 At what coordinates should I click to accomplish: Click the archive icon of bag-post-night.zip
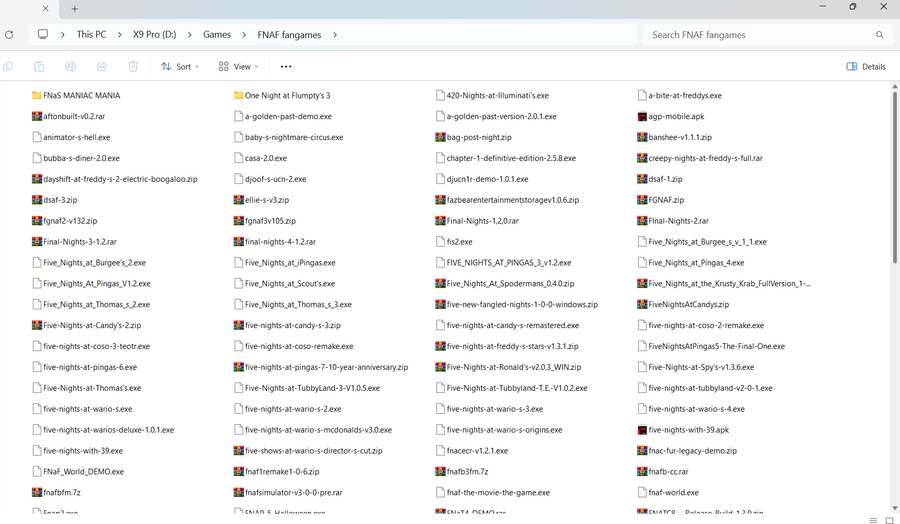click(440, 137)
